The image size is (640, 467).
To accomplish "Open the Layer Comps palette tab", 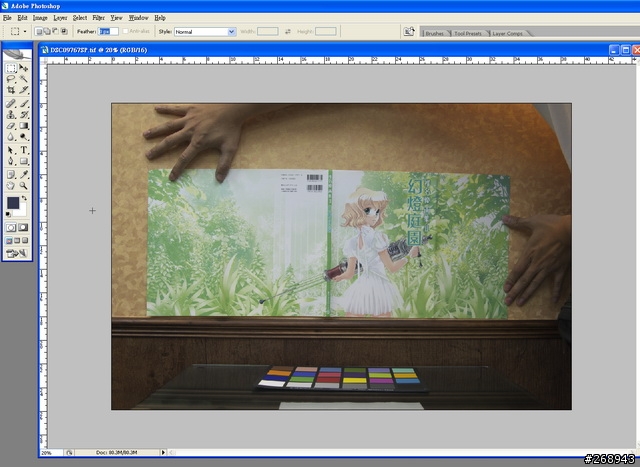I will coord(507,33).
